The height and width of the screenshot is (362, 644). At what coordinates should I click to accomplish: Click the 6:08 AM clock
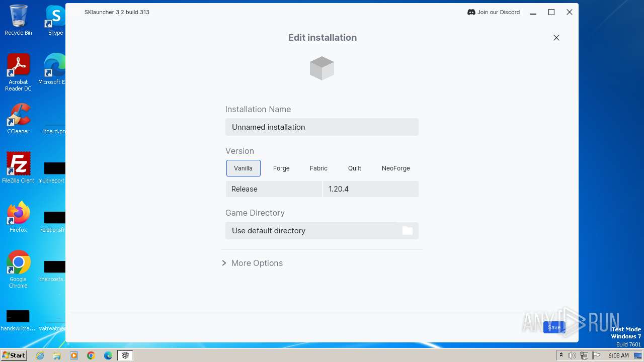(x=618, y=355)
